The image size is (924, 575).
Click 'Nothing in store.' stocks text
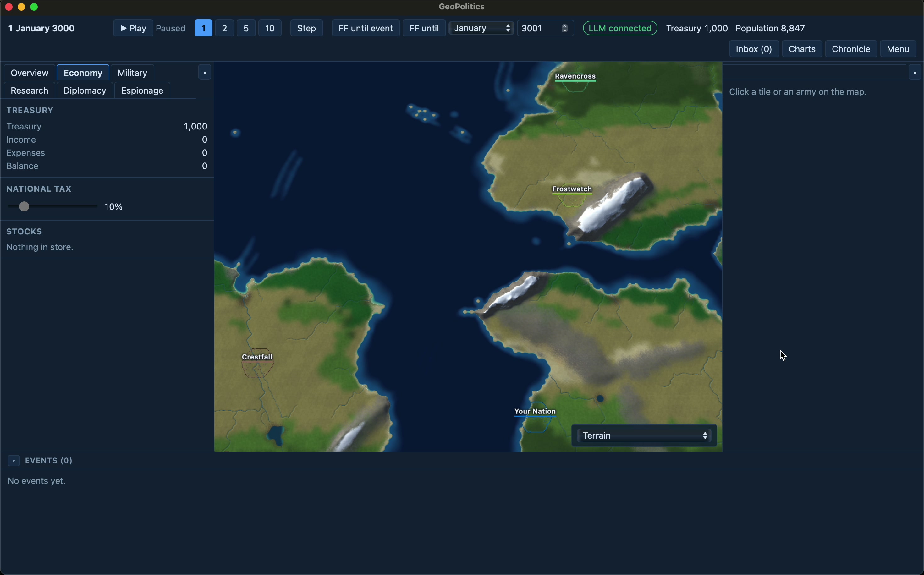pos(40,247)
